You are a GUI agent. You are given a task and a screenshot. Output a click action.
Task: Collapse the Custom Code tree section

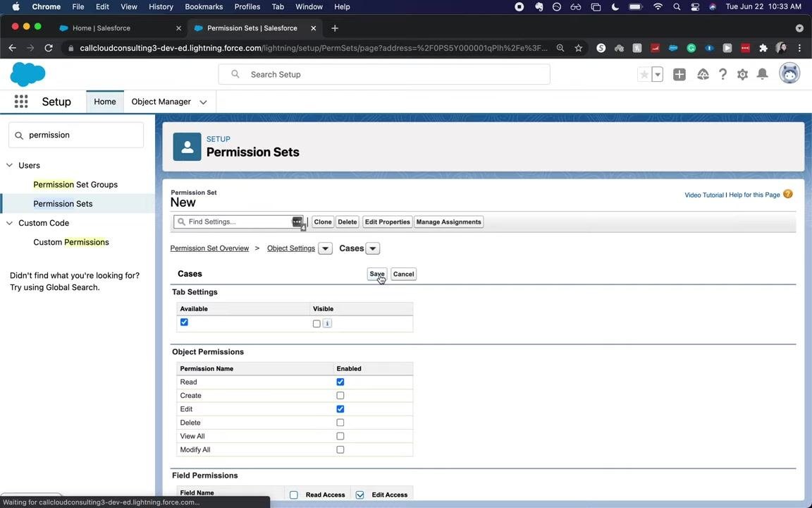click(x=9, y=223)
